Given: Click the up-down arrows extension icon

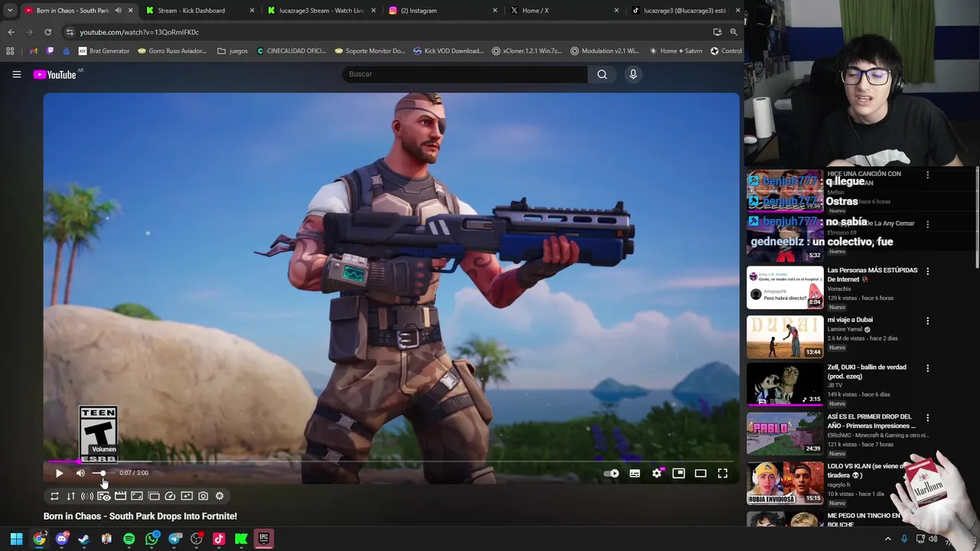Looking at the screenshot, I should click(70, 496).
